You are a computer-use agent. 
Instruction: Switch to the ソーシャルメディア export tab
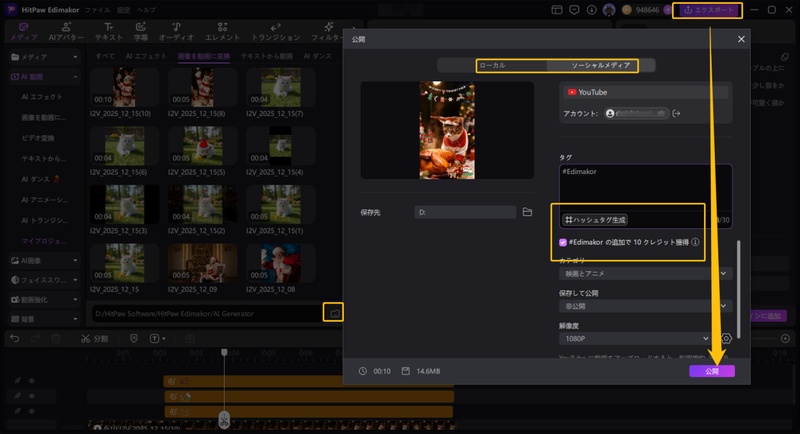click(601, 65)
